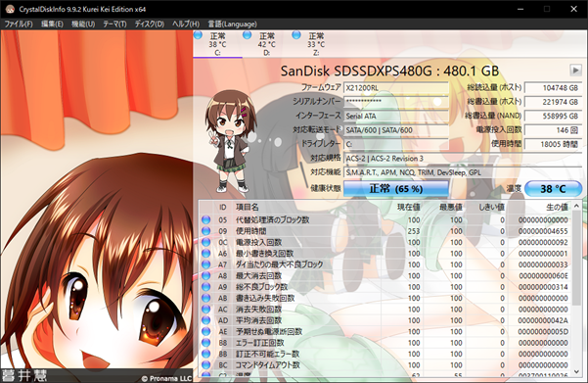Viewport: 588px width, 383px height.
Task: Open the ヘルプ(H) menu
Action: 186,24
